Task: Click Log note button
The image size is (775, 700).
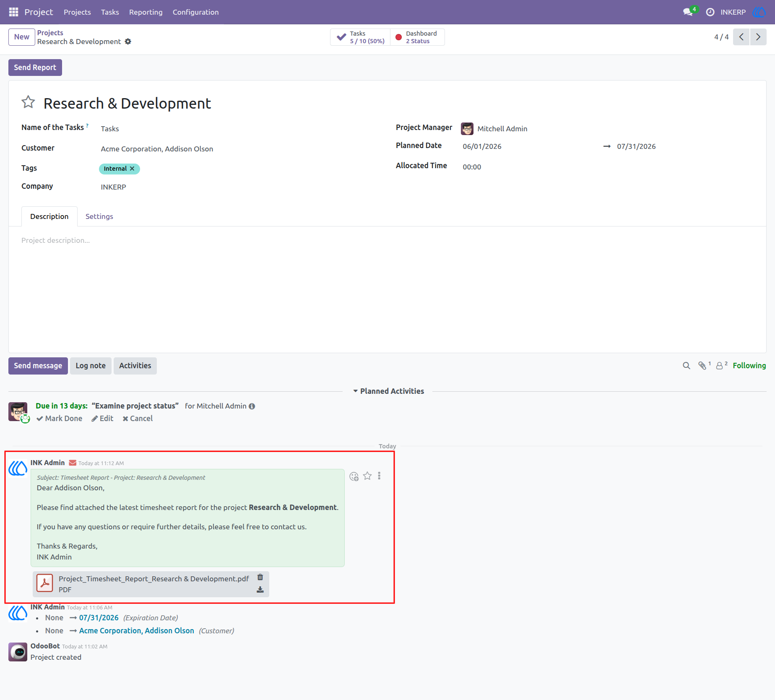Action: [x=91, y=366]
